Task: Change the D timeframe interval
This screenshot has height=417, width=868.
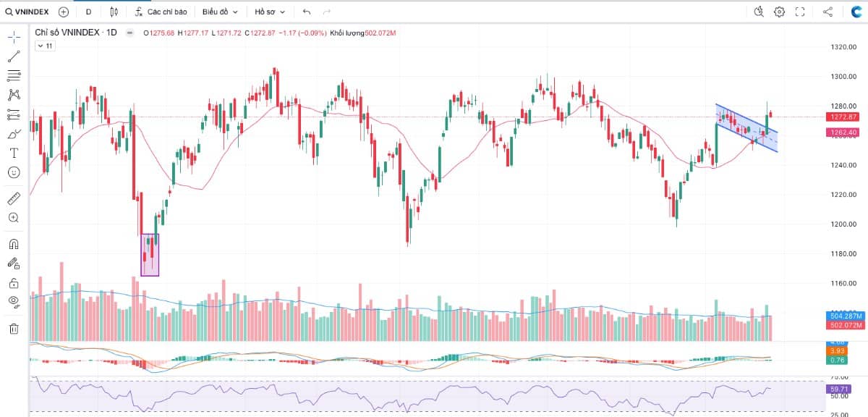Action: click(88, 12)
